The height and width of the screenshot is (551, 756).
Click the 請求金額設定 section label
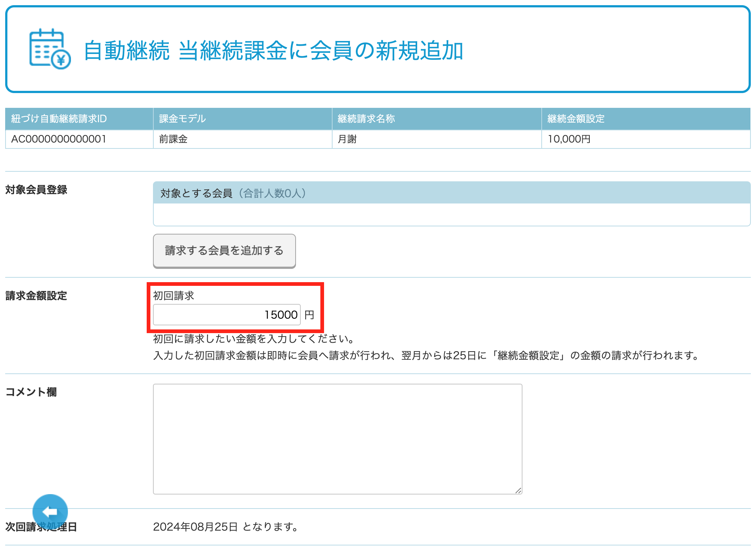click(x=36, y=296)
